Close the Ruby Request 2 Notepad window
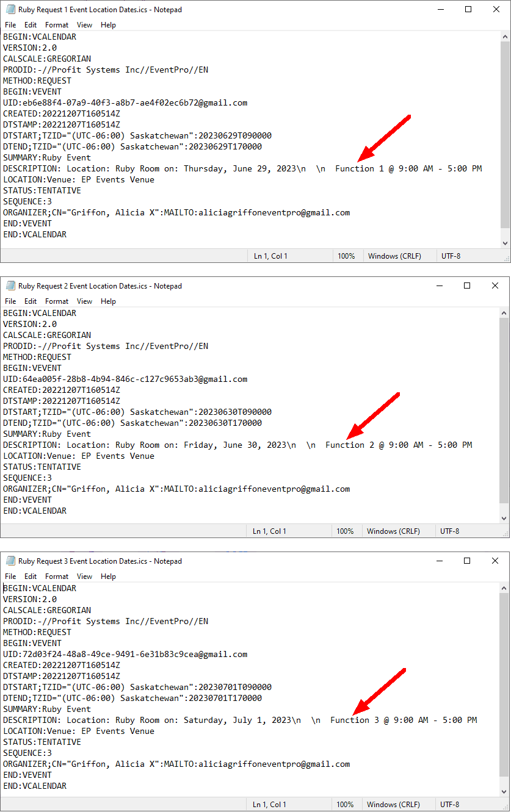This screenshot has width=511, height=812. (x=495, y=286)
